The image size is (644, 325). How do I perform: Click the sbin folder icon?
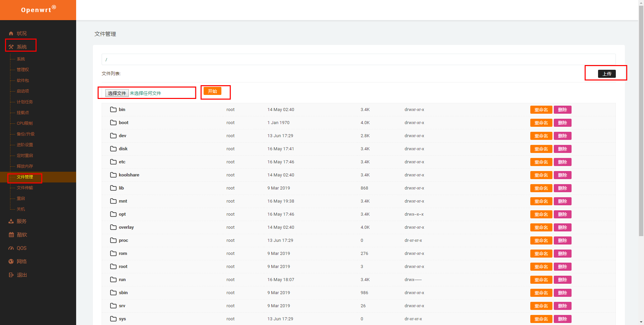[113, 292]
